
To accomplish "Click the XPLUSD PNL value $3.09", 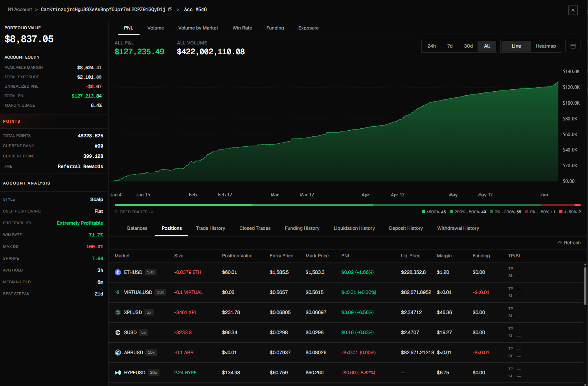I will click(358, 312).
